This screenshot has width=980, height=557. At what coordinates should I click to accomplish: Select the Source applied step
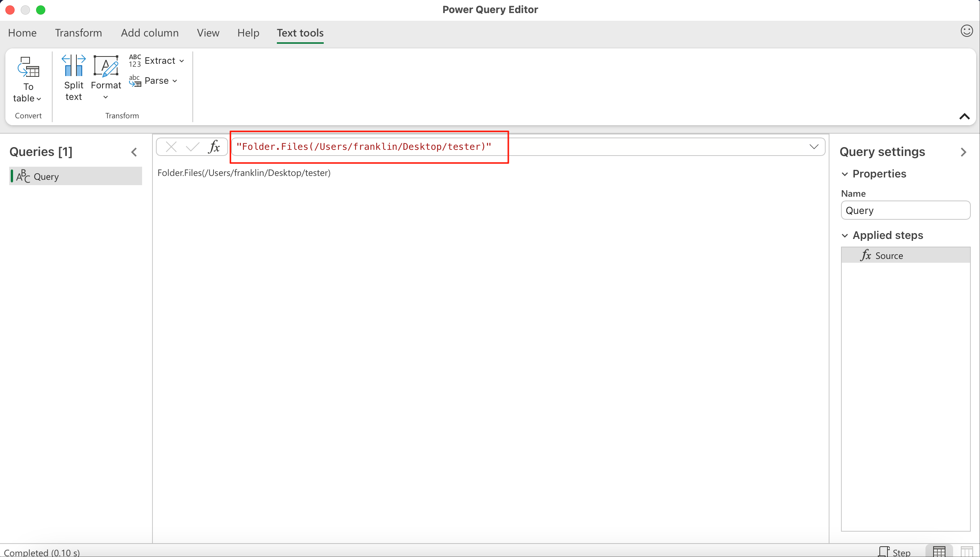(906, 255)
